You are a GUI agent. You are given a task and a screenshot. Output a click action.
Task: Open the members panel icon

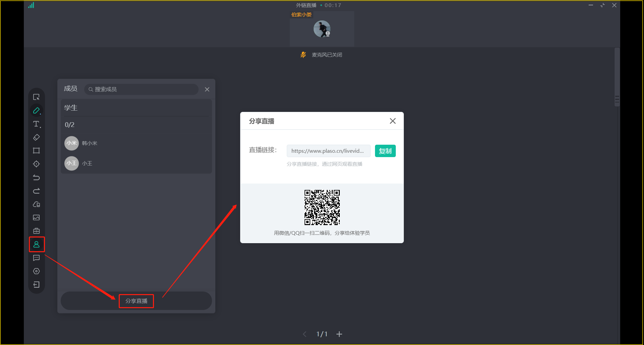tap(37, 245)
